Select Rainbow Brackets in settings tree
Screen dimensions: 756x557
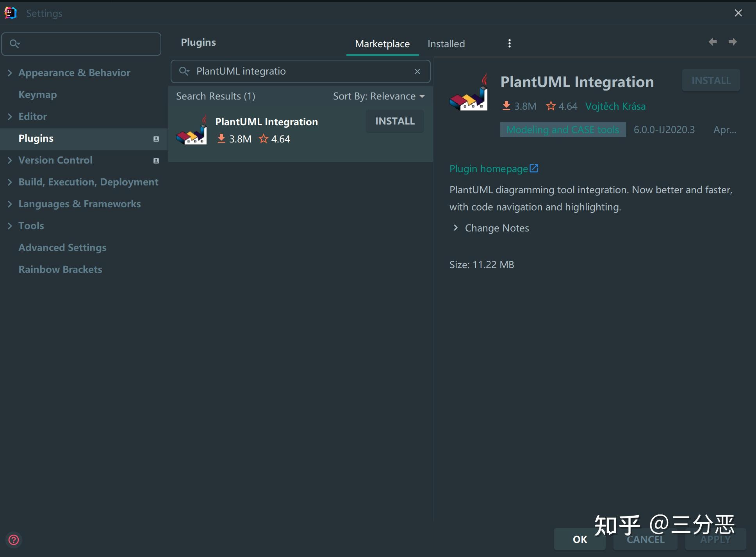[60, 269]
